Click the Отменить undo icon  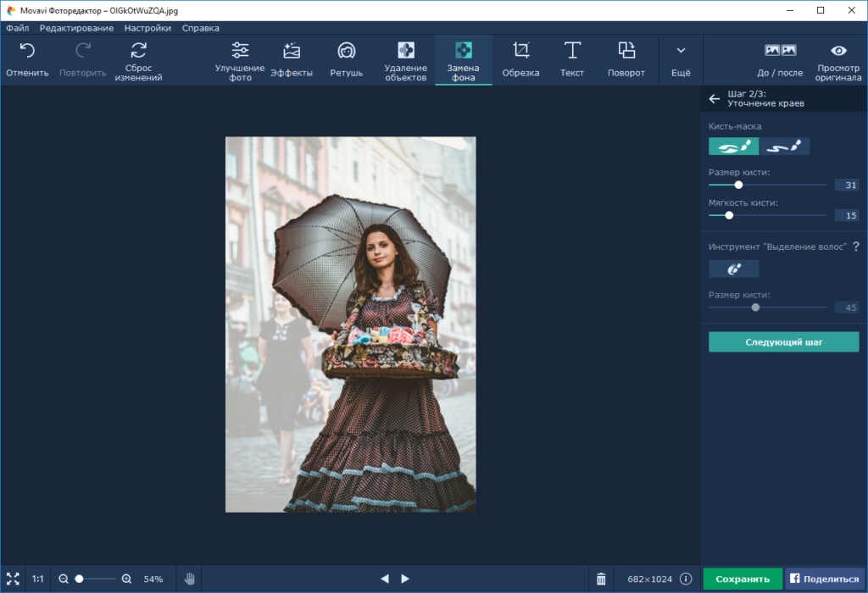click(x=27, y=51)
